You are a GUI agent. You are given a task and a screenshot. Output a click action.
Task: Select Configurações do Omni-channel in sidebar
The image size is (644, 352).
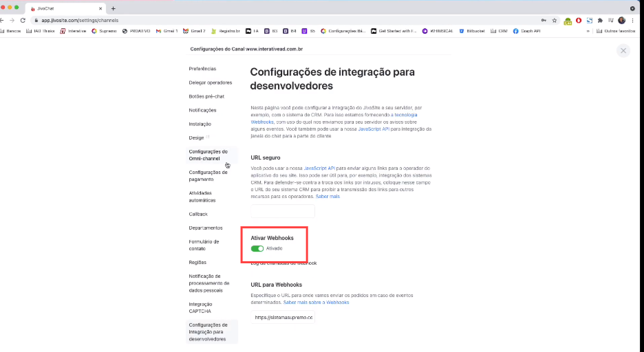point(208,155)
